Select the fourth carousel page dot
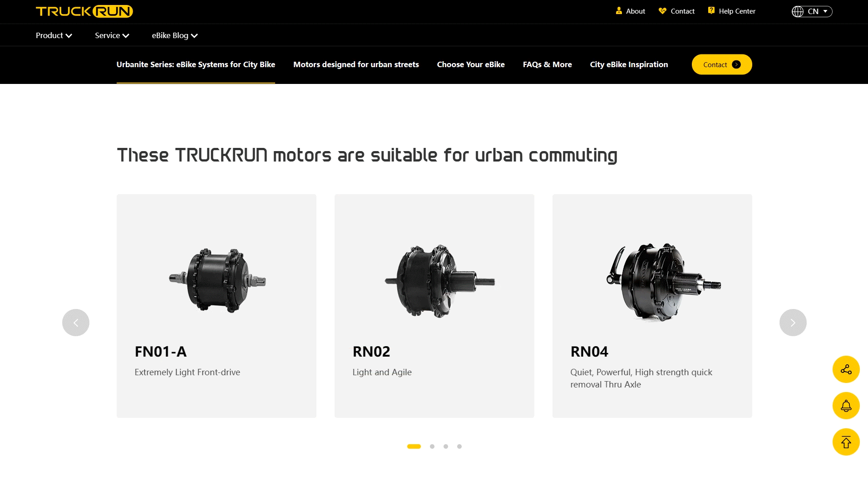Viewport: 868px width, 490px height. tap(459, 446)
